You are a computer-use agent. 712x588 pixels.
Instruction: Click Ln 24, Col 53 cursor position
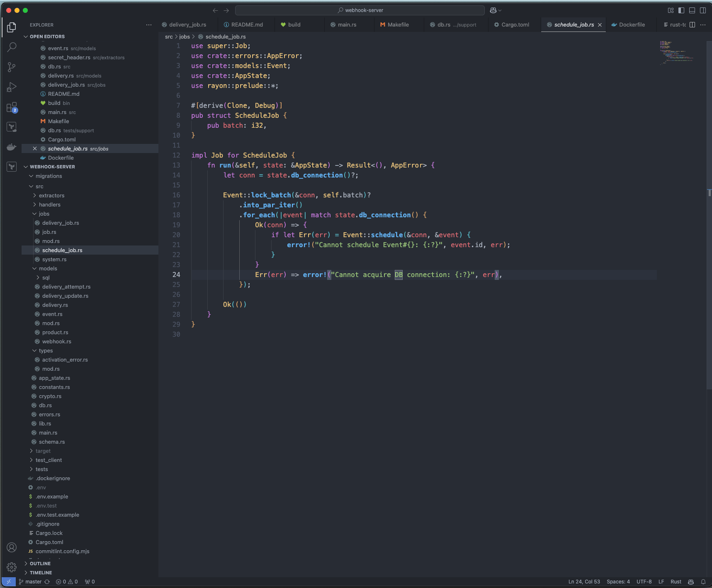tap(584, 582)
